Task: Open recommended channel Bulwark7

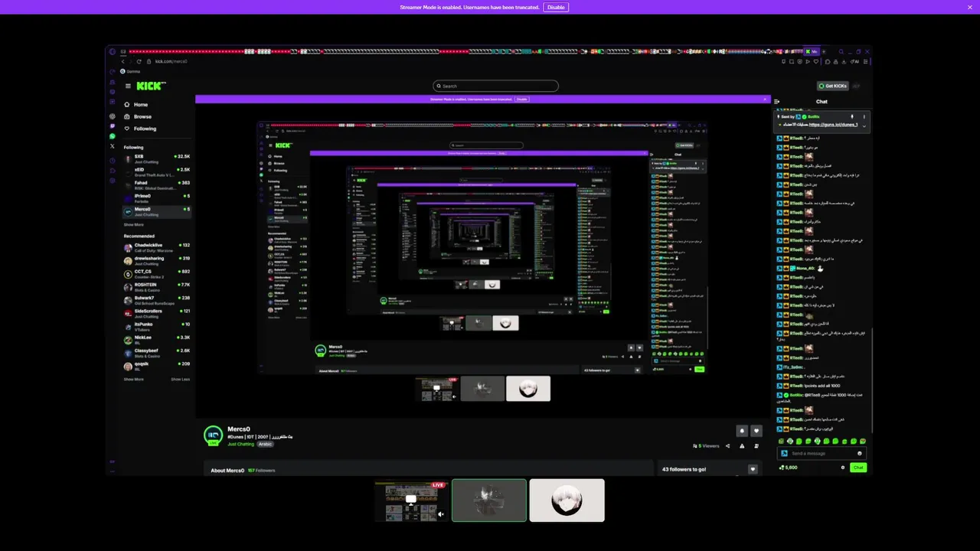Action: (157, 300)
